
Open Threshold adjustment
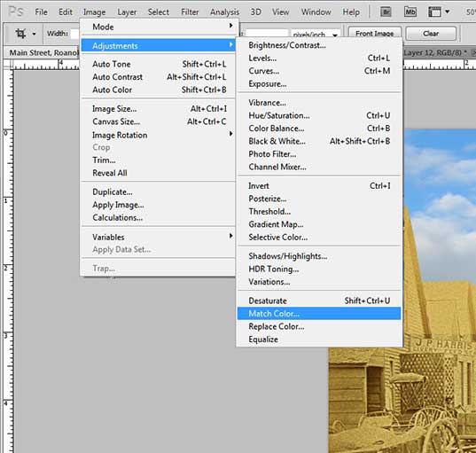[x=319, y=211]
